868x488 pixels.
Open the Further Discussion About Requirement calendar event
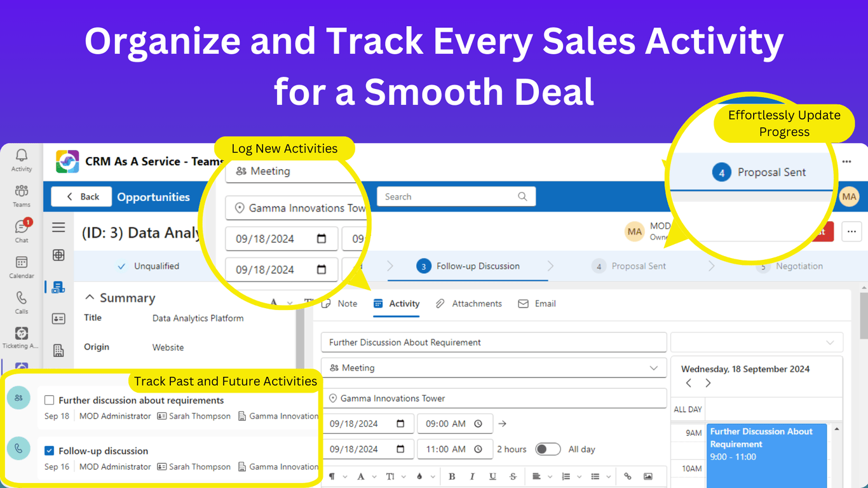click(766, 456)
